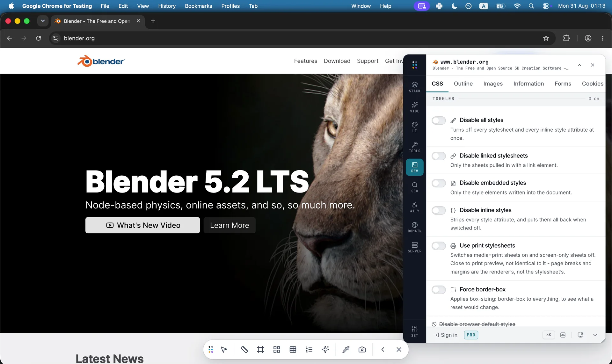This screenshot has height=364, width=612.
Task: Click the numbered list tool
Action: pos(309,350)
